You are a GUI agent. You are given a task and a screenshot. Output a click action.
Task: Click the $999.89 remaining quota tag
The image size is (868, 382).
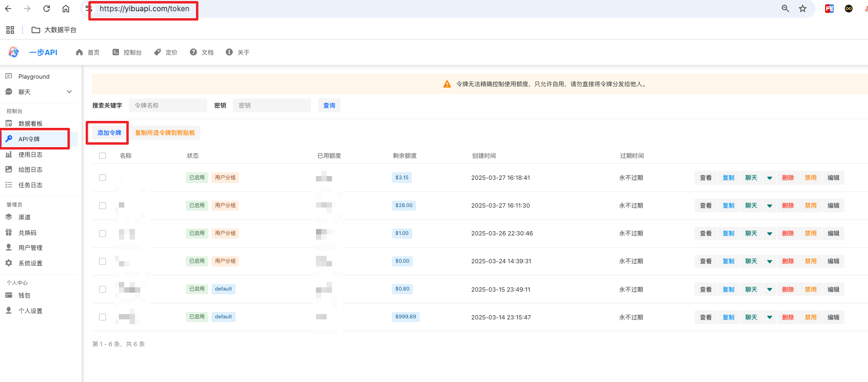tap(406, 317)
